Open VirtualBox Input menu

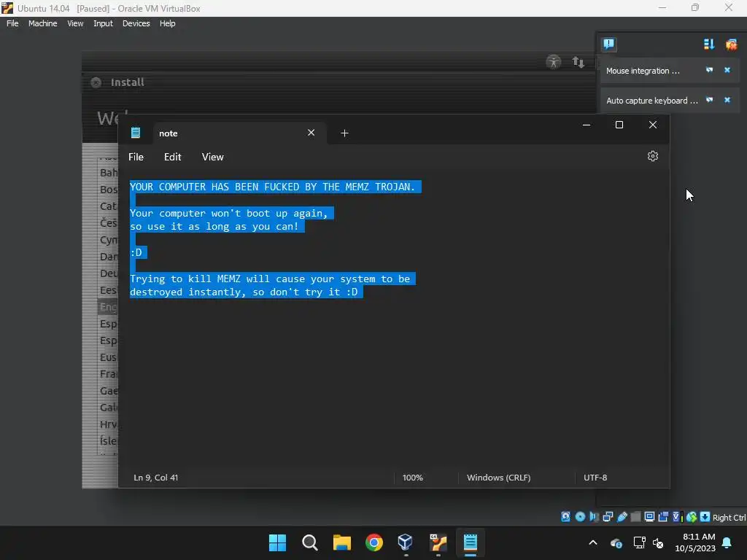pyautogui.click(x=103, y=23)
